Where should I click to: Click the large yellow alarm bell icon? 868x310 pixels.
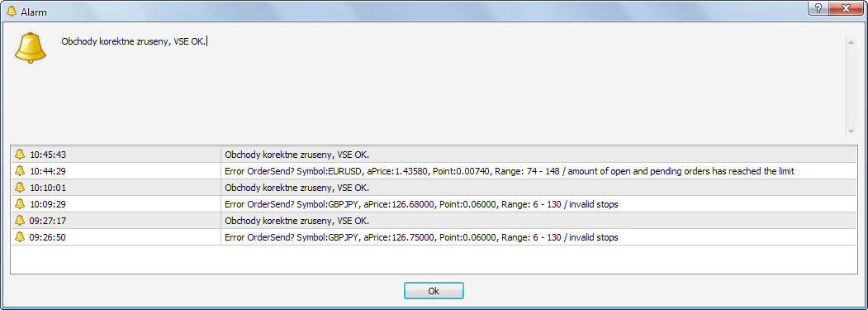31,48
